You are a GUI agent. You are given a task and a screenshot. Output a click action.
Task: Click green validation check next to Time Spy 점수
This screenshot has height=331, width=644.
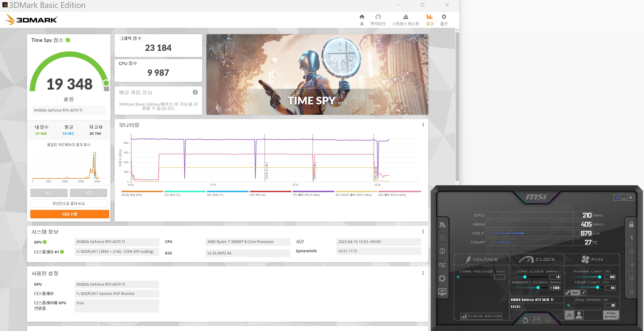tap(68, 40)
